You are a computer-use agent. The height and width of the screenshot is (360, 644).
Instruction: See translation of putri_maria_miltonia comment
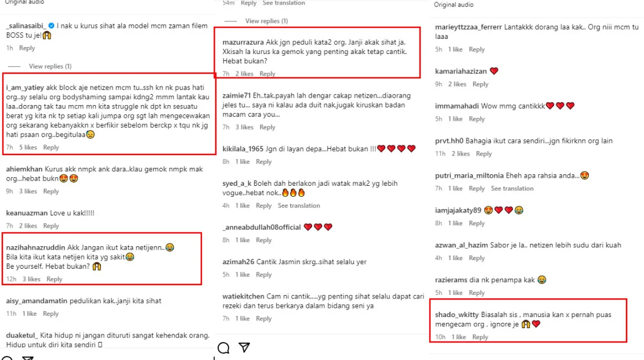click(x=512, y=189)
